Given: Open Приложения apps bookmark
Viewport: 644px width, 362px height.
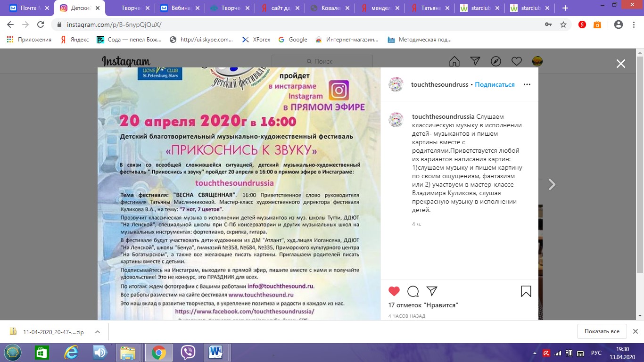Looking at the screenshot, I should click(29, 40).
